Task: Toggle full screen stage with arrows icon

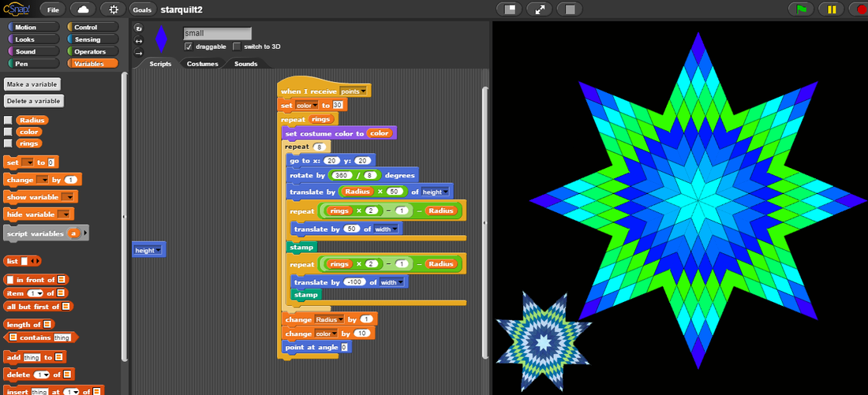Action: (x=540, y=9)
